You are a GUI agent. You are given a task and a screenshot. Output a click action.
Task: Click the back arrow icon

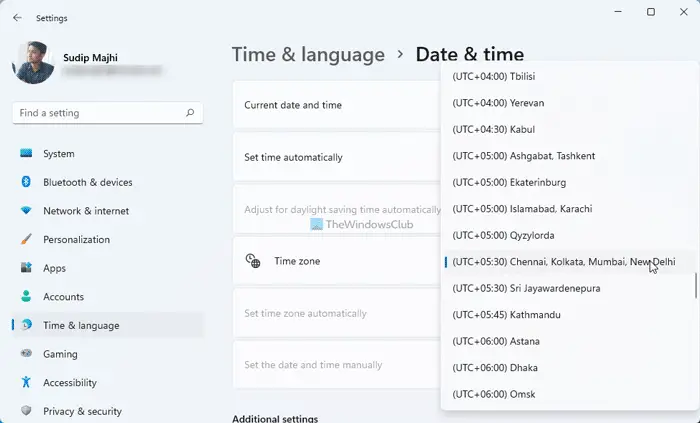click(x=17, y=18)
